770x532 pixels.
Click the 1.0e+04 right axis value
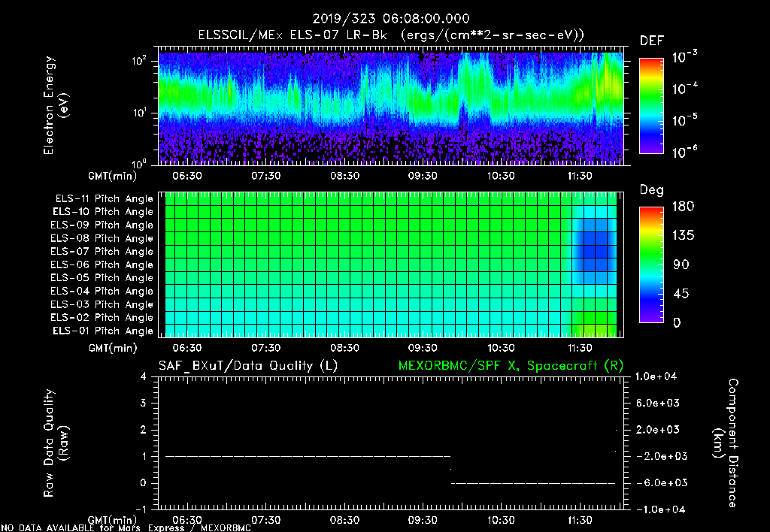coord(656,376)
